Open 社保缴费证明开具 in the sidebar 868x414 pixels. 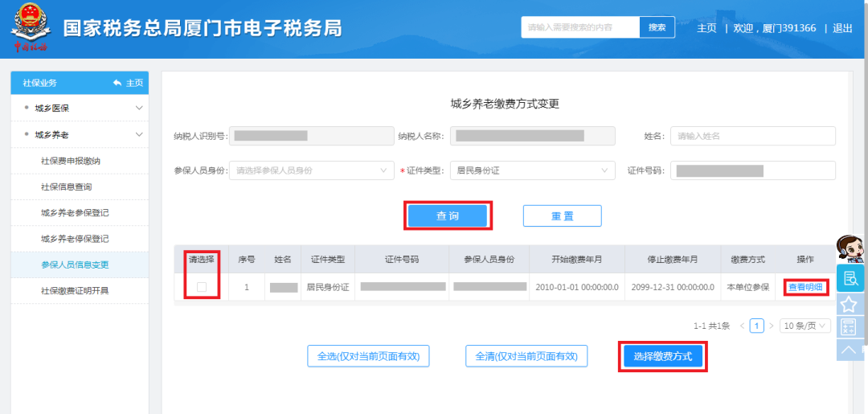(75, 290)
